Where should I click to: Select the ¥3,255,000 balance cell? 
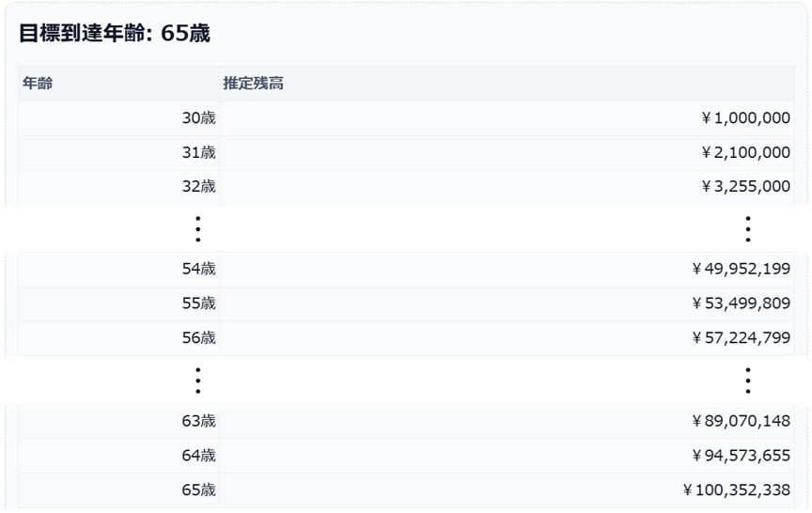tap(744, 186)
